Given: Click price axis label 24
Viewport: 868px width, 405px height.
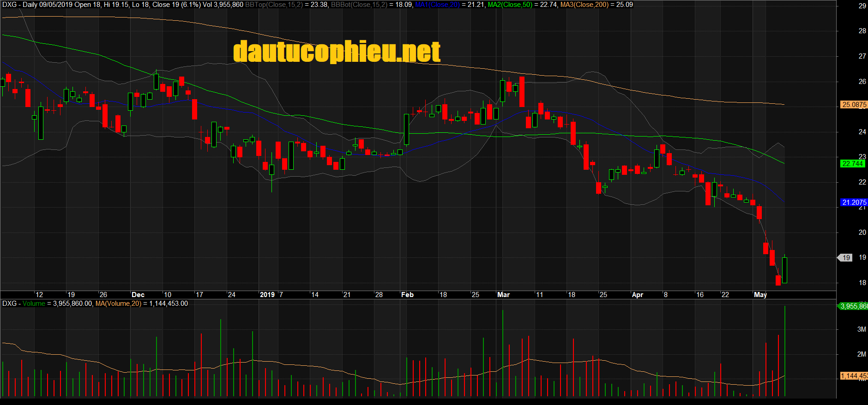Looking at the screenshot, I should [862, 132].
